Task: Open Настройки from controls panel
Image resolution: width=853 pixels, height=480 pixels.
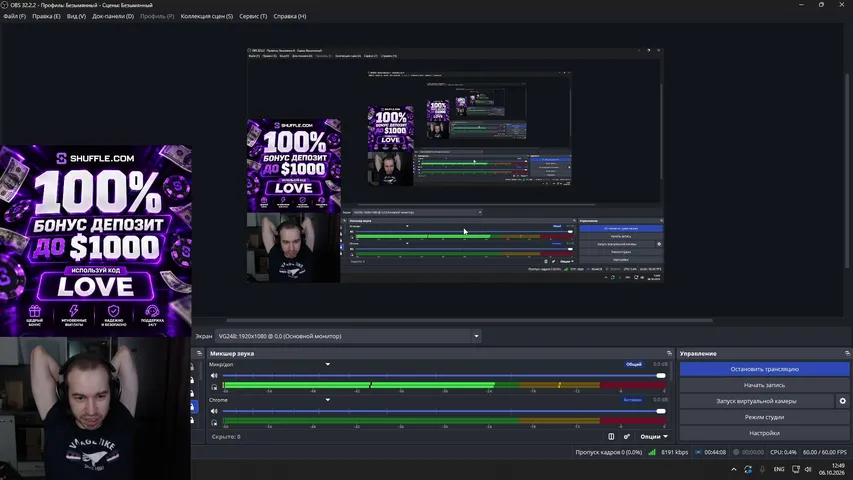Action: point(764,433)
